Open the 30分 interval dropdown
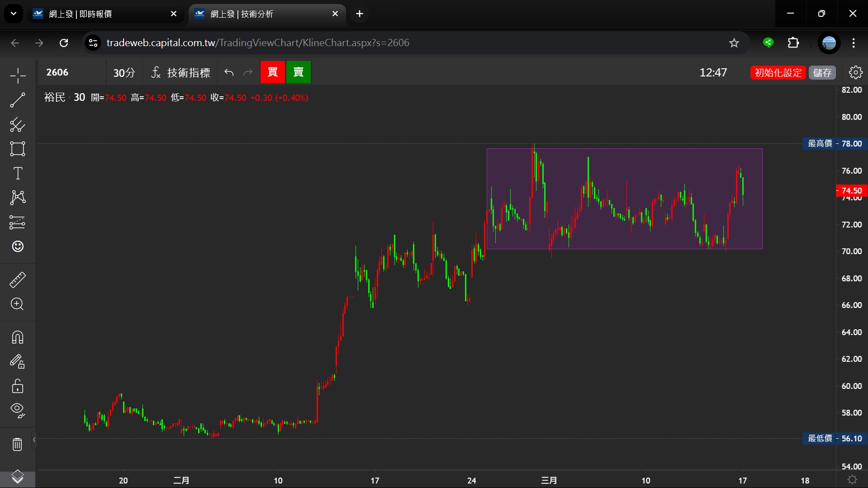The height and width of the screenshot is (488, 868). tap(124, 73)
